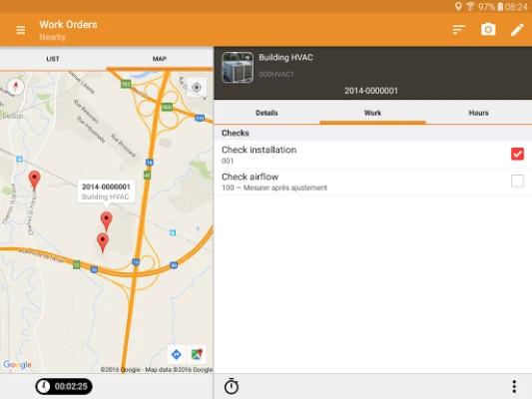This screenshot has height=399, width=532.
Task: Open the Building HVAC thumbnail image
Action: (238, 67)
